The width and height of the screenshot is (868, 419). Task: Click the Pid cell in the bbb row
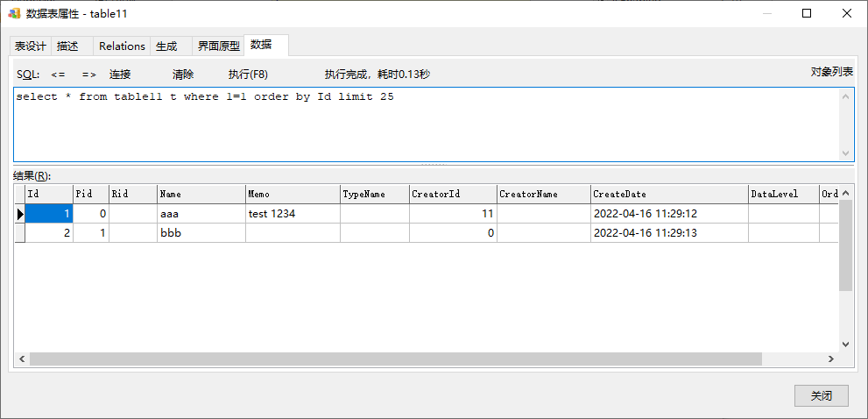[91, 233]
